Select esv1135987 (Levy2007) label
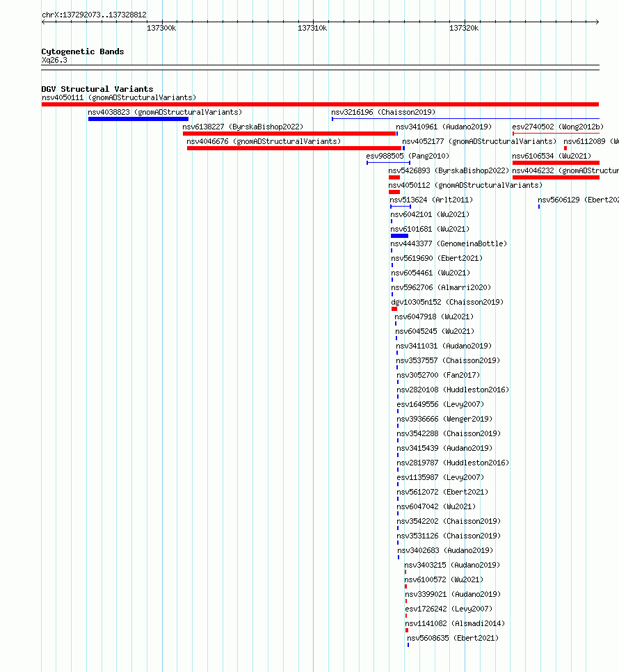 click(440, 477)
